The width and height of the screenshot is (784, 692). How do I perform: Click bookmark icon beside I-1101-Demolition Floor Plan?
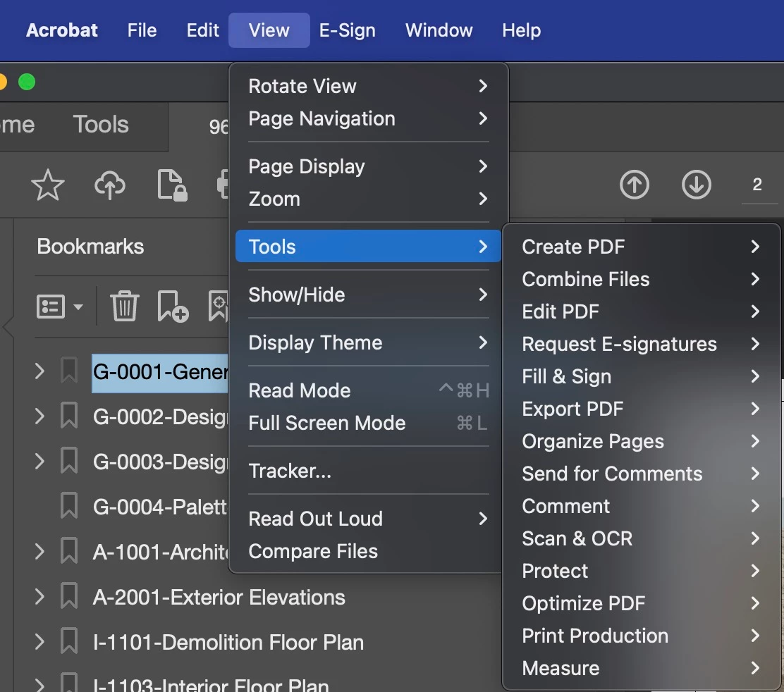(69, 641)
